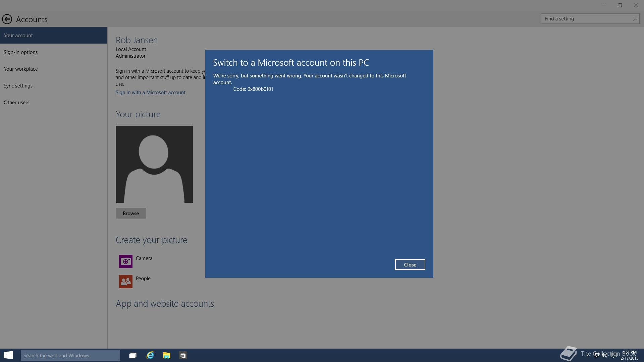The image size is (644, 362).
Task: Click the back arrow next to Accounts
Action: click(7, 19)
